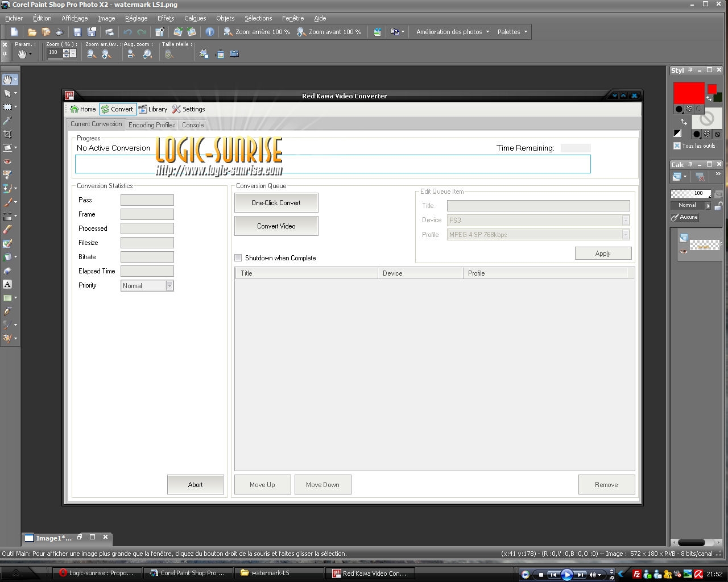Image resolution: width=728 pixels, height=582 pixels.
Task: Click the Print icon in toolbar
Action: (x=109, y=32)
